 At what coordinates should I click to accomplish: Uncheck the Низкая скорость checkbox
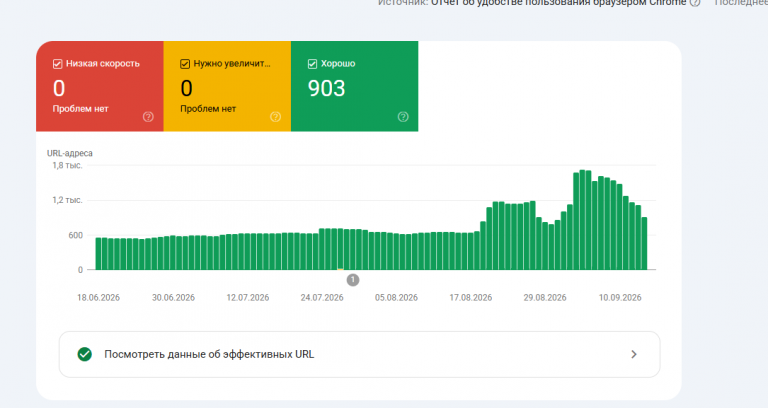[57, 64]
